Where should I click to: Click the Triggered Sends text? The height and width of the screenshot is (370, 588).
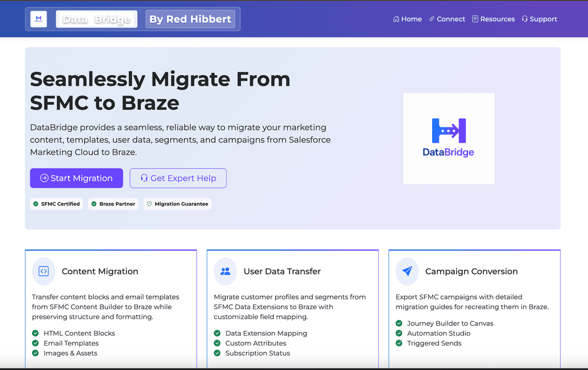point(434,343)
